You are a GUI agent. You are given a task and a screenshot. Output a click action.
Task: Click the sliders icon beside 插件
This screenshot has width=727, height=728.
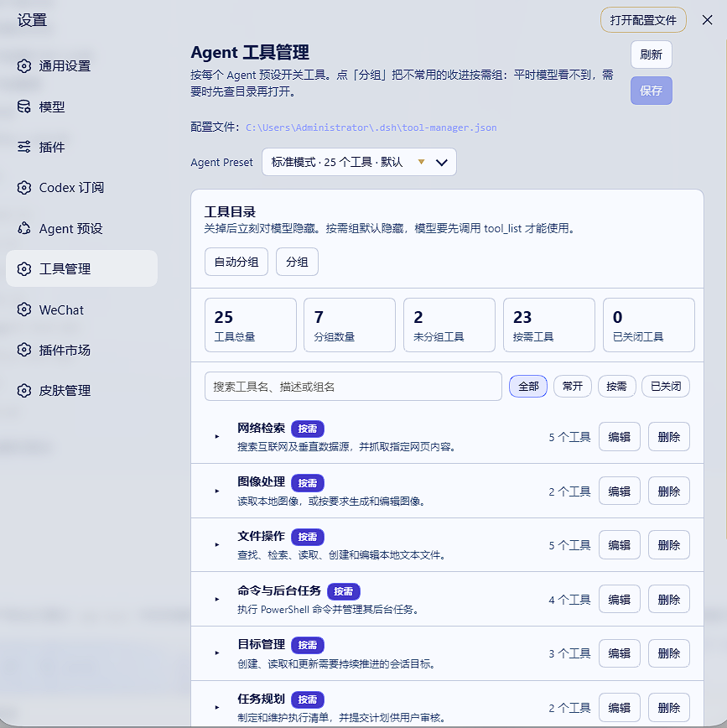[24, 147]
